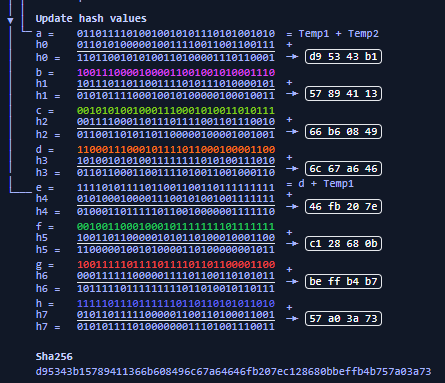Click the binary result in row 'h6 ='
The width and height of the screenshot is (445, 383).
(176, 289)
